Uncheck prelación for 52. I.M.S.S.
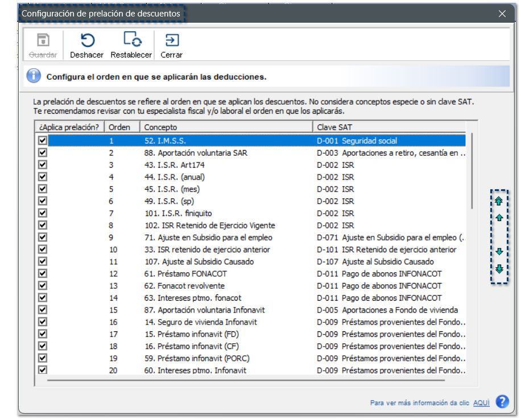 click(x=43, y=140)
